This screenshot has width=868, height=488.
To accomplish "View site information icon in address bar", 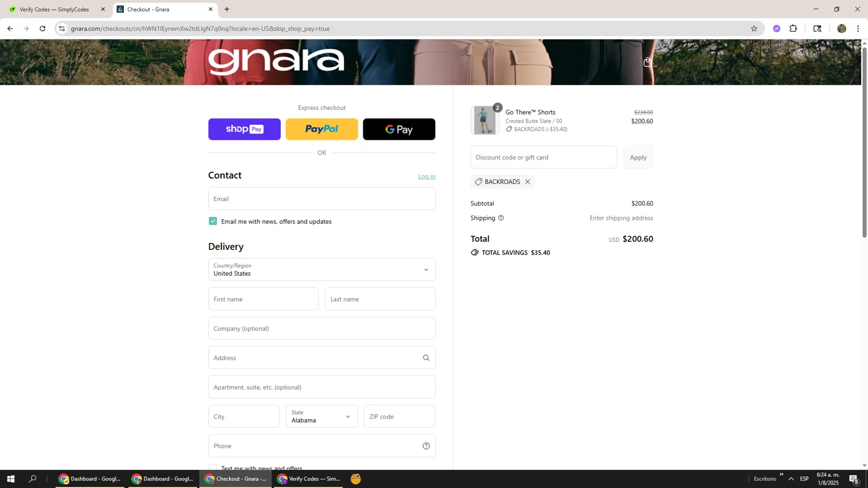I will [x=62, y=28].
